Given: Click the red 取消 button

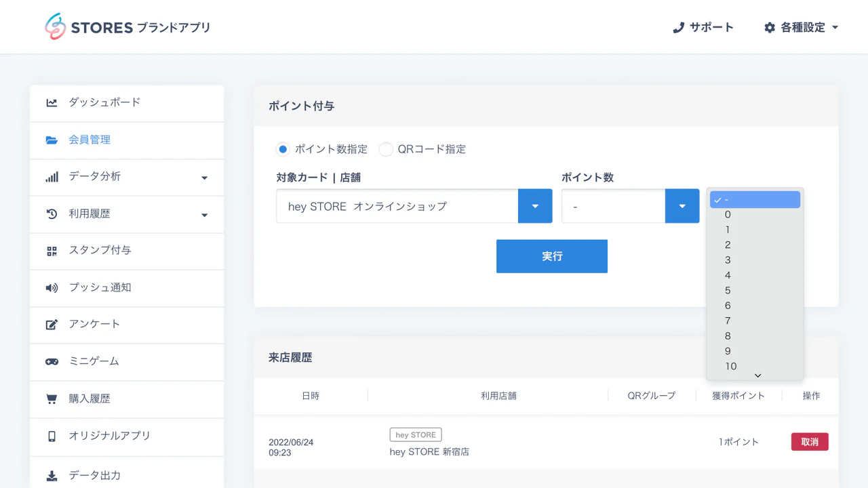Looking at the screenshot, I should click(x=810, y=442).
